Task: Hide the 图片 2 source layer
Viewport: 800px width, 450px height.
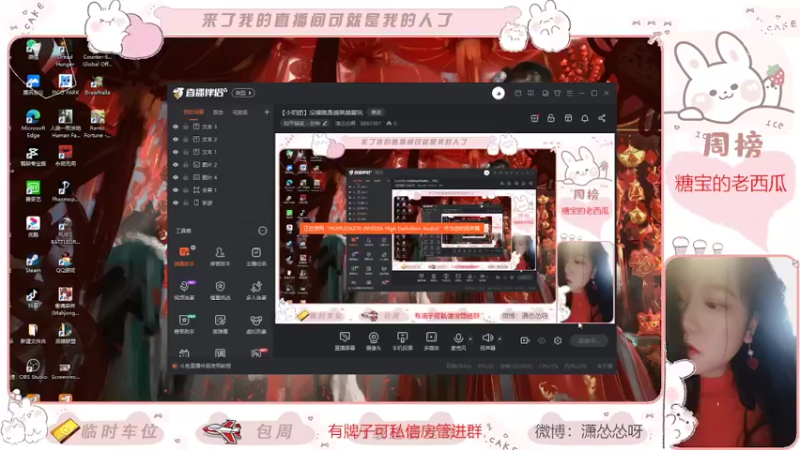Action: coord(176,165)
